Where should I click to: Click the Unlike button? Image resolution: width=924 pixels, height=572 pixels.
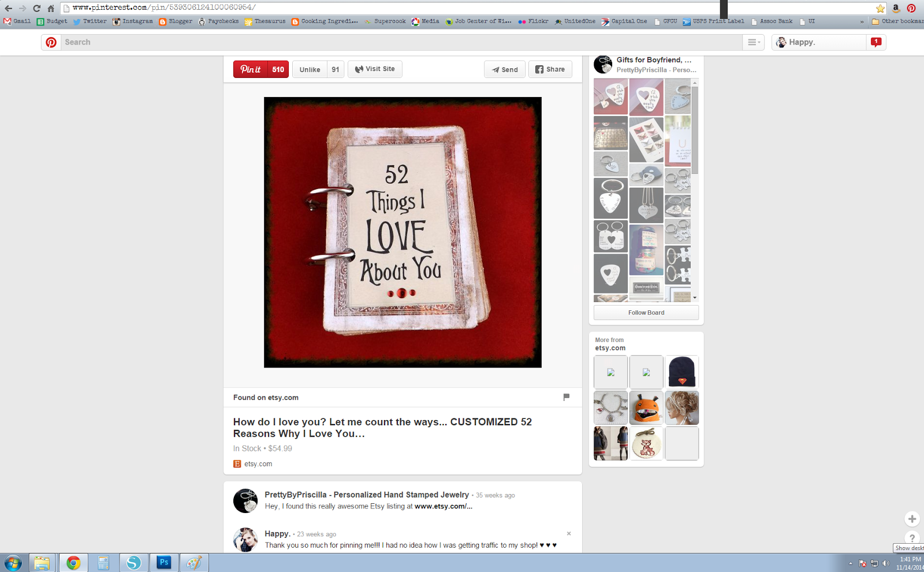[310, 69]
